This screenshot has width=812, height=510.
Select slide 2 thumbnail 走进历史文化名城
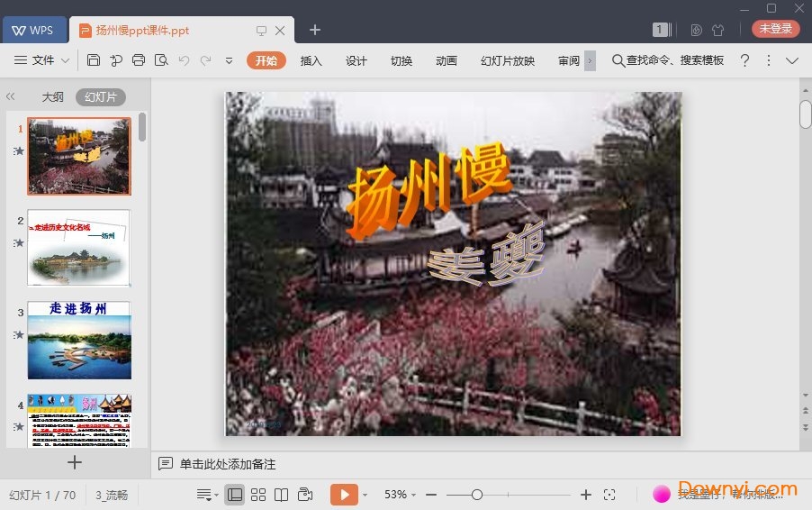[x=79, y=248]
